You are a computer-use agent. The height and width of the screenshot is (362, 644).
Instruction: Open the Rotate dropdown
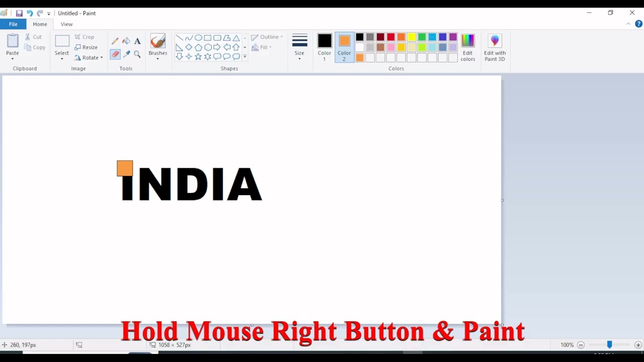[89, 58]
